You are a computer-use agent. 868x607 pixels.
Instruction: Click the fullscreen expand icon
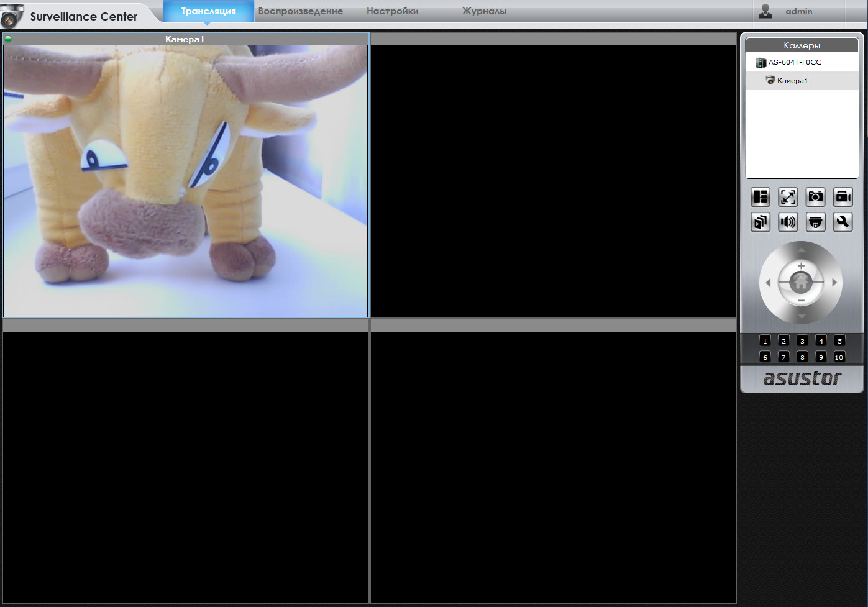(x=788, y=197)
